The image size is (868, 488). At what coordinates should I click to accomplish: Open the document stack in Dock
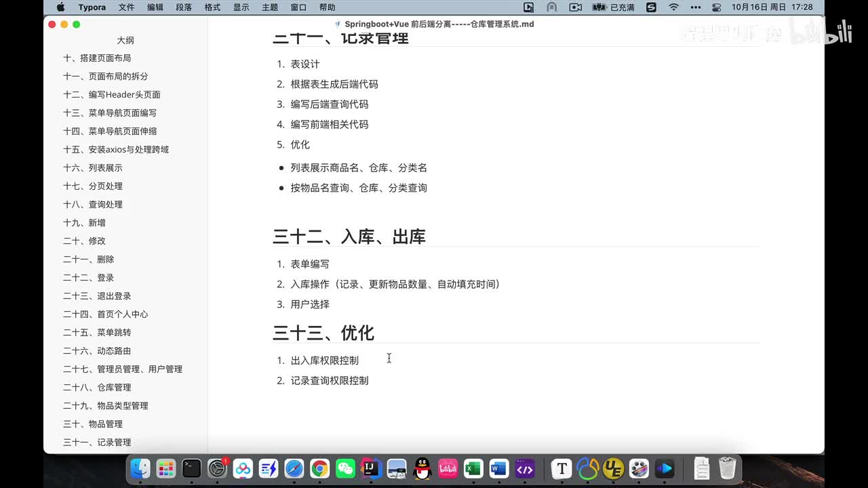702,468
